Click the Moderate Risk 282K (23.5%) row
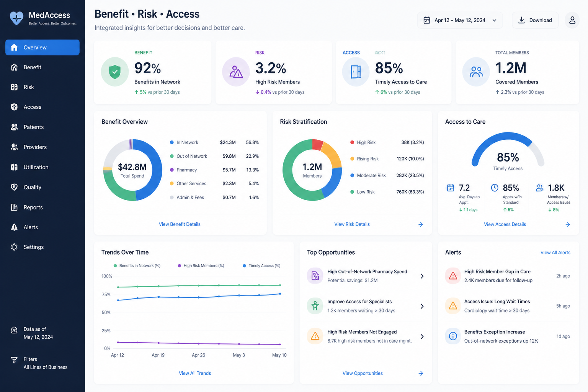This screenshot has height=392, width=588. 387,175
